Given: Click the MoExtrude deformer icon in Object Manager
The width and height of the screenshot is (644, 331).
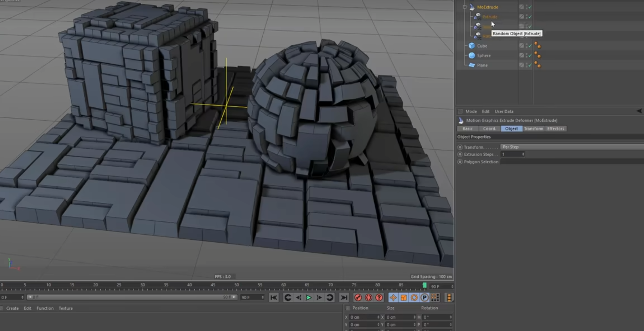Looking at the screenshot, I should (x=472, y=7).
